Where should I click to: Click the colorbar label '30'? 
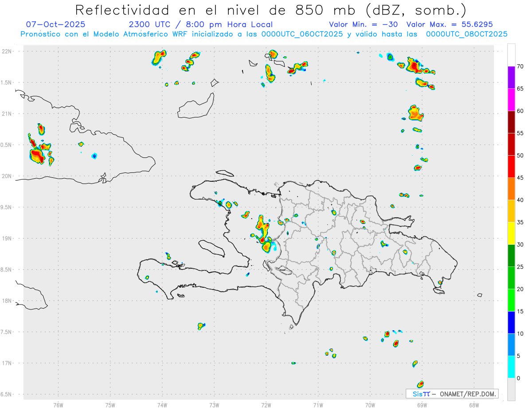click(520, 245)
